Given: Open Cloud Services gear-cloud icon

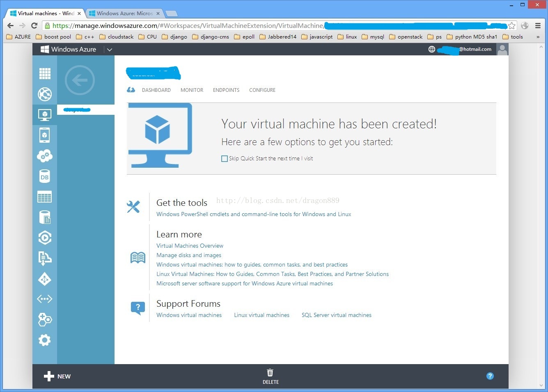Looking at the screenshot, I should point(45,156).
